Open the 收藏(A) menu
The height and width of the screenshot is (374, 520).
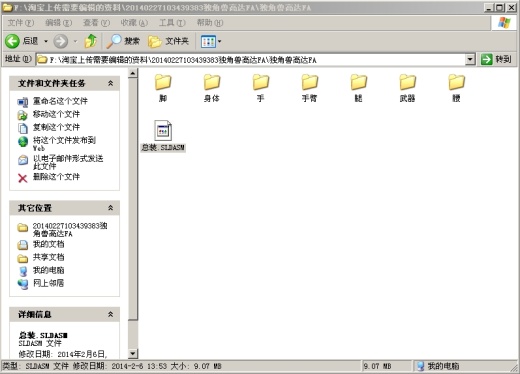pos(134,23)
